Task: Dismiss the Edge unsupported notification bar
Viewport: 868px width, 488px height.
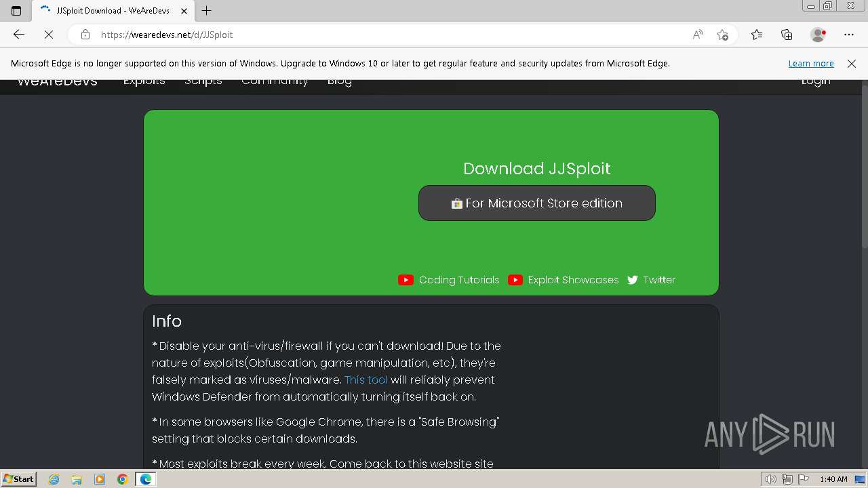Action: [x=852, y=63]
